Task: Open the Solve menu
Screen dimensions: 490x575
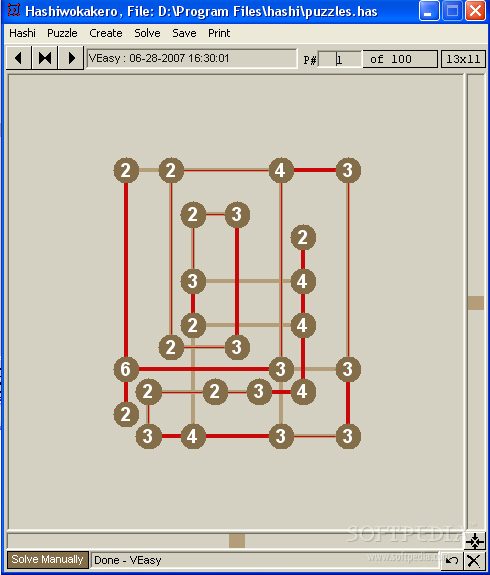Action: click(x=147, y=33)
